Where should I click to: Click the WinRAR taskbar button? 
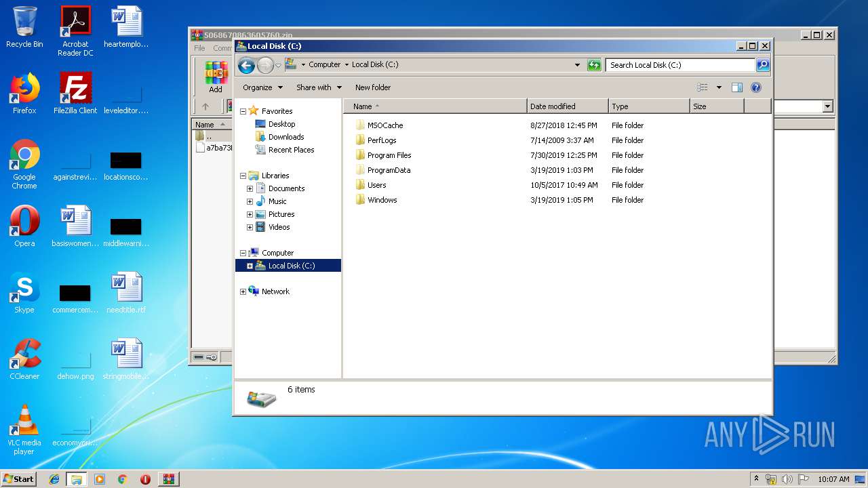pyautogui.click(x=168, y=479)
